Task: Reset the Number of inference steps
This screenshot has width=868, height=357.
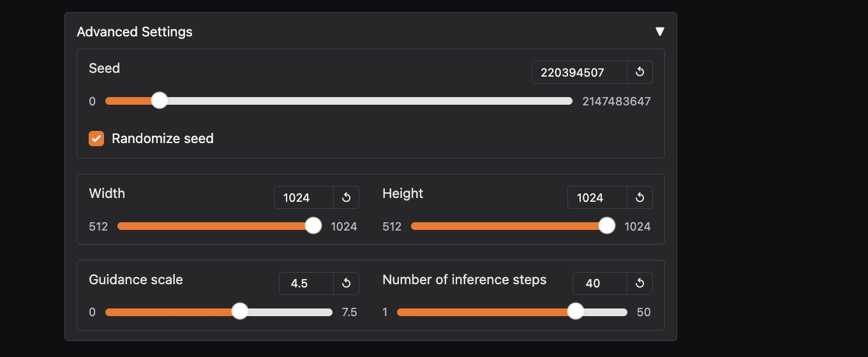Action: pos(640,284)
